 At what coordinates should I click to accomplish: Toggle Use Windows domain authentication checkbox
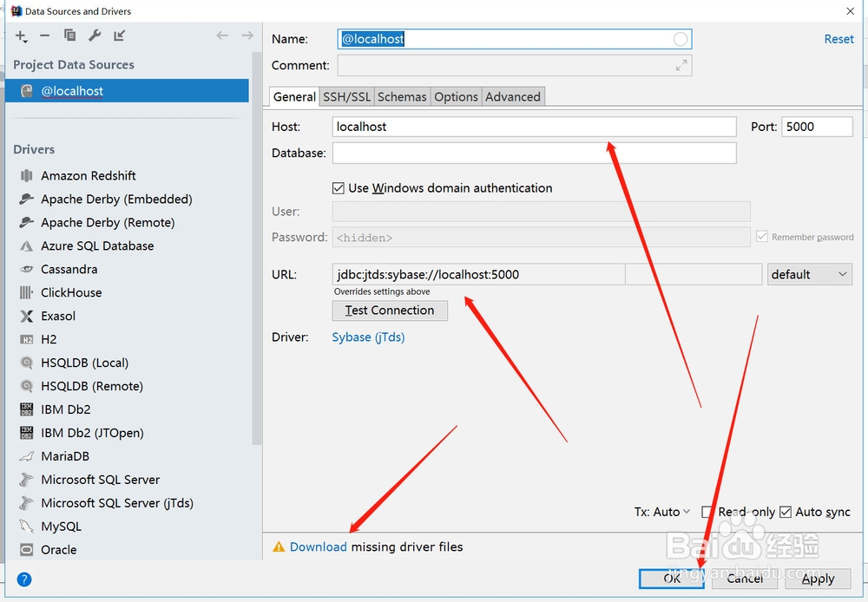click(x=339, y=188)
